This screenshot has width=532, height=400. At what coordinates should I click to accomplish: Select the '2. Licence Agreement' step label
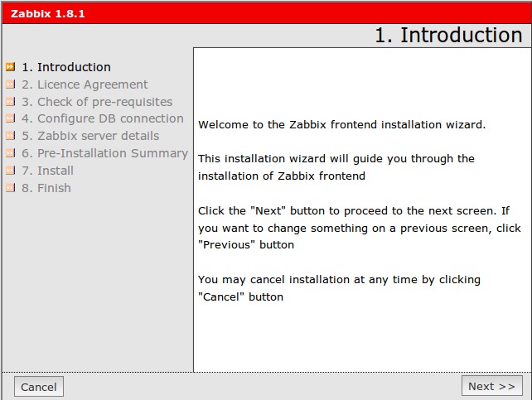[x=85, y=84]
